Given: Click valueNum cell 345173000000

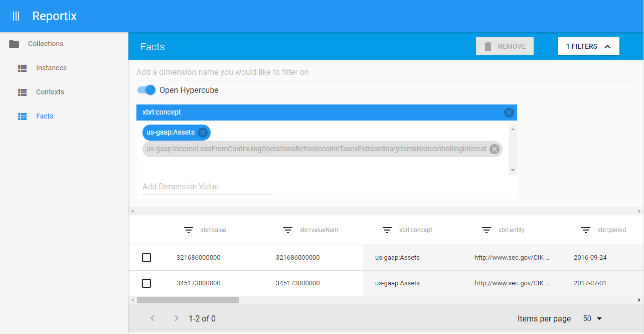Looking at the screenshot, I should point(298,283).
